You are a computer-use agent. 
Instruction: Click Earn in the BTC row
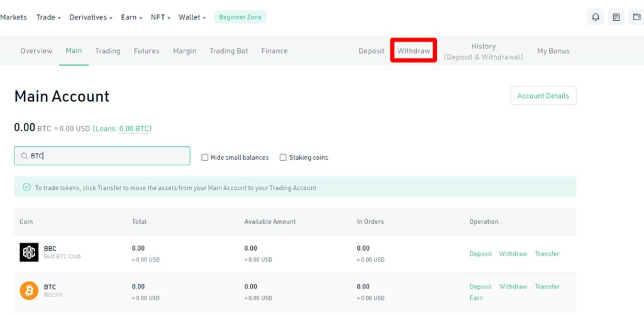(477, 298)
